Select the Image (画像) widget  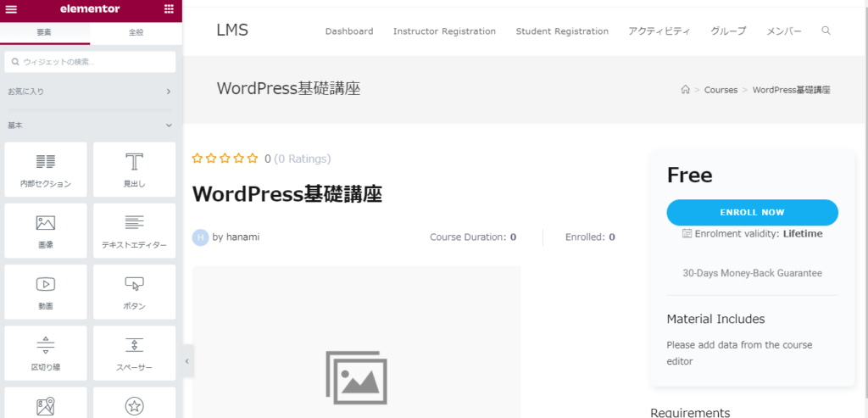[x=46, y=231]
